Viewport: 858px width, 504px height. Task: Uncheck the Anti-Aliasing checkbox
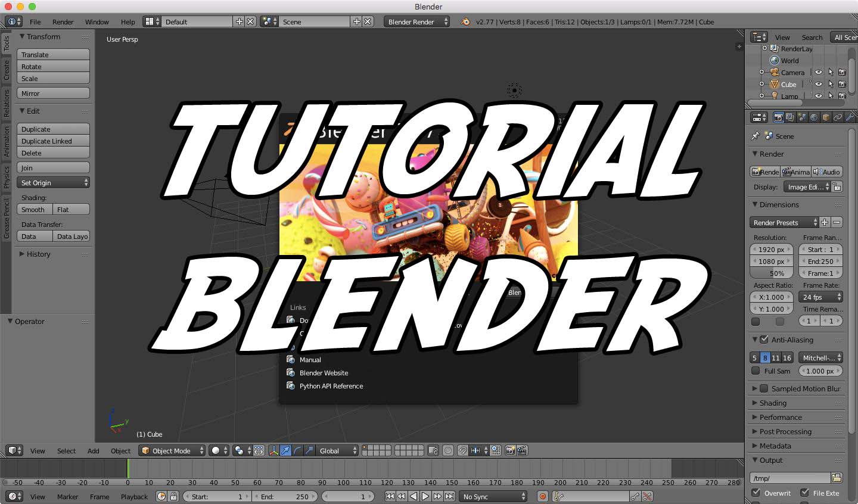[x=763, y=340]
